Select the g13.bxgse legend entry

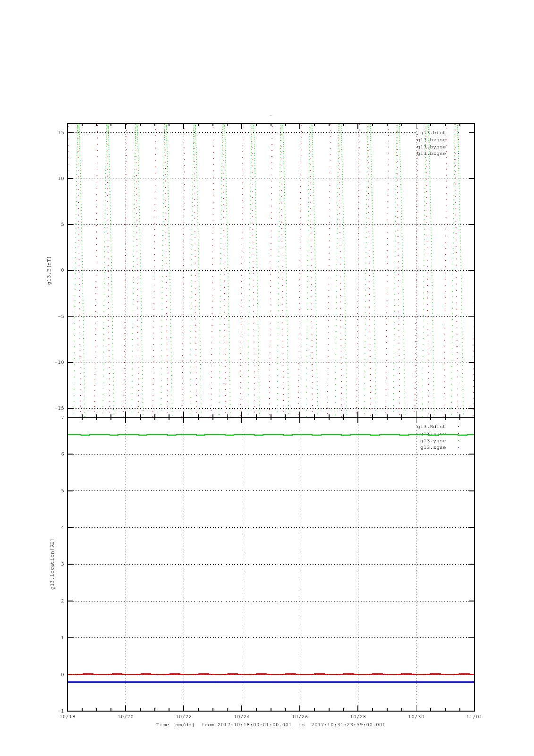431,140
